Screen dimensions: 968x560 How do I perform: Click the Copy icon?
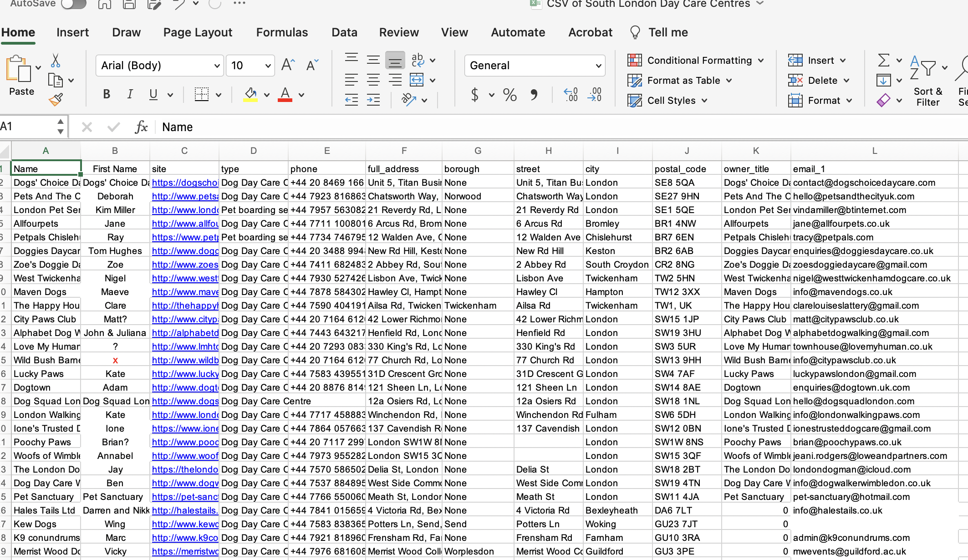pyautogui.click(x=56, y=81)
